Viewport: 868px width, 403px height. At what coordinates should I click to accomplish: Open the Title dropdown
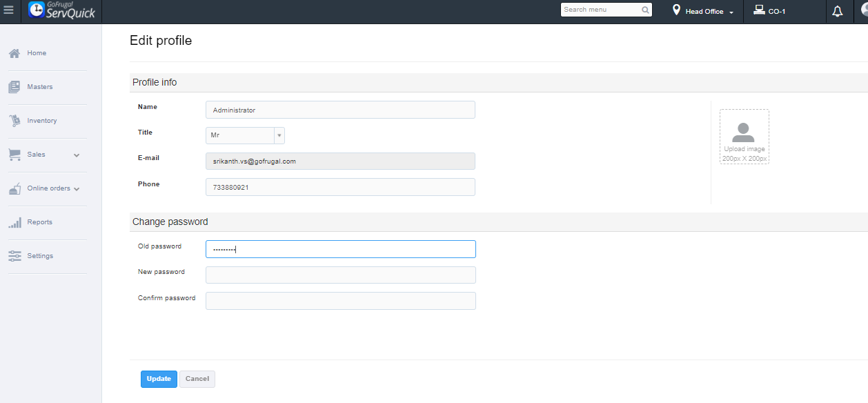pyautogui.click(x=245, y=136)
